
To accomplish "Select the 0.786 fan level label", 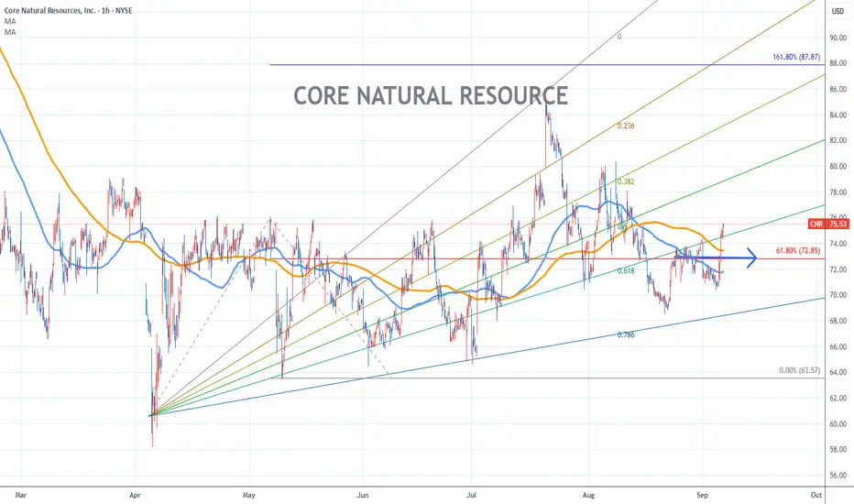I will click(x=626, y=335).
